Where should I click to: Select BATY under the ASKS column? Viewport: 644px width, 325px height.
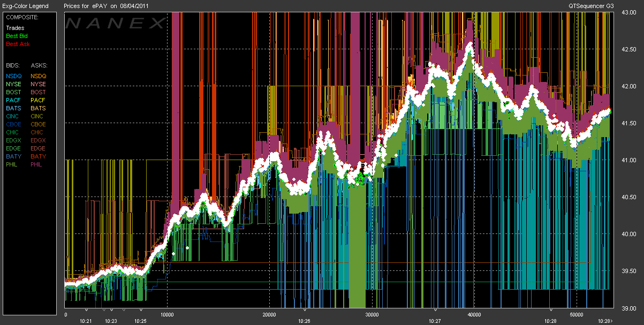pyautogui.click(x=39, y=156)
